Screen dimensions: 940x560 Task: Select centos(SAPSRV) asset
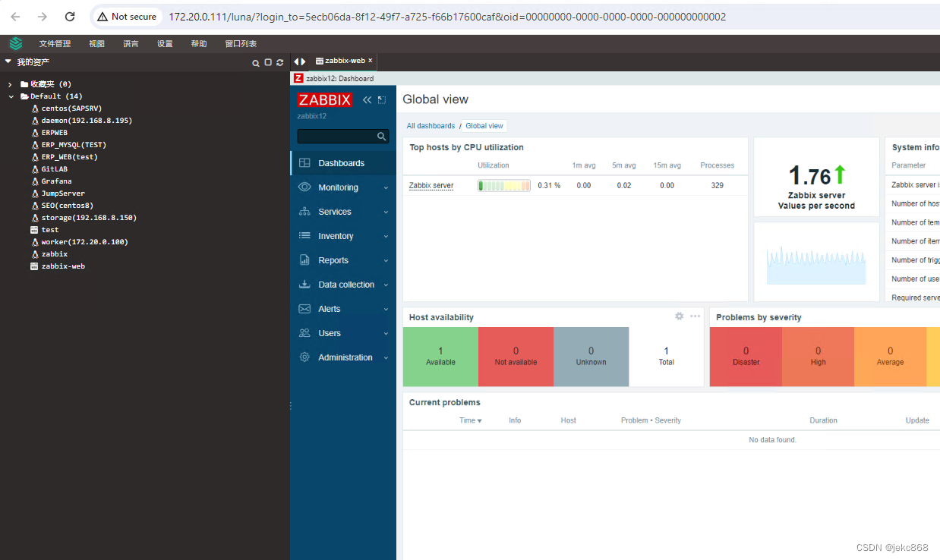(x=71, y=109)
